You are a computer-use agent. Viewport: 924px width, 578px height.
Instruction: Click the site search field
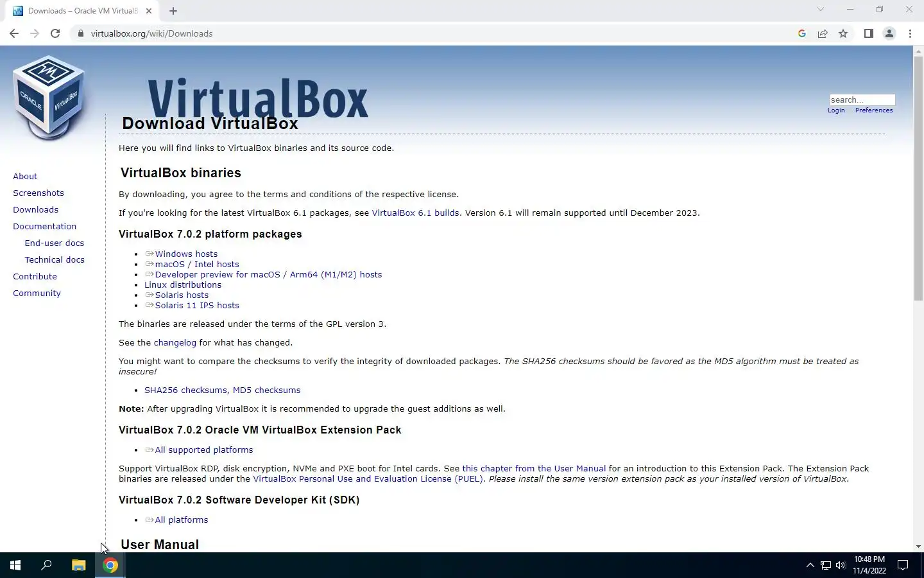click(x=862, y=100)
